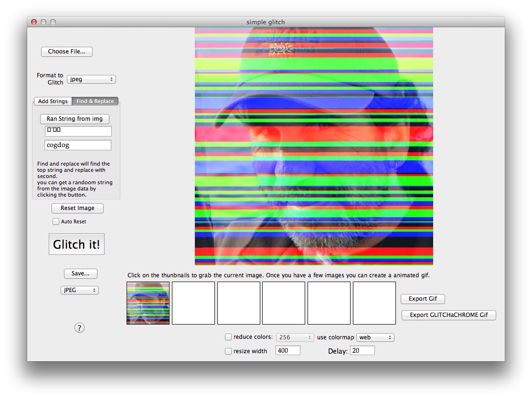
Task: Click the second empty thumbnail slot
Action: coord(193,303)
